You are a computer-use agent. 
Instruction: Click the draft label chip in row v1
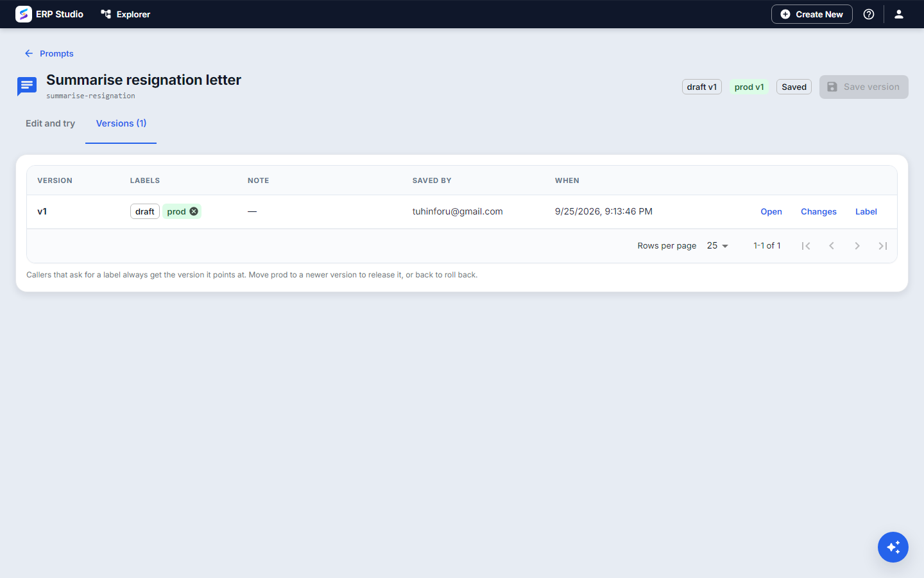(x=145, y=211)
